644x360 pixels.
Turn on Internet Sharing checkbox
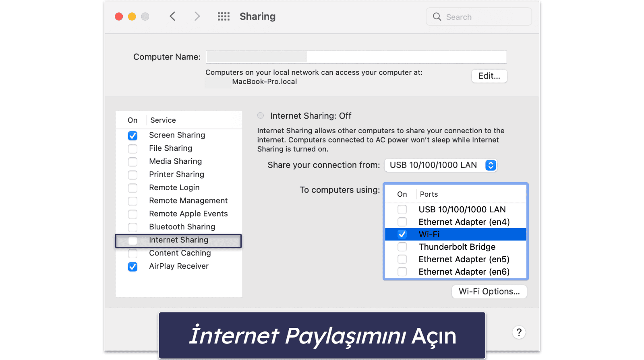133,241
